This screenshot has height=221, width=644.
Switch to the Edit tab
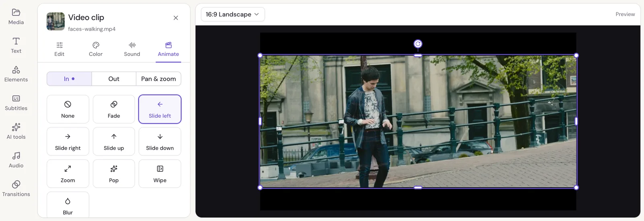coord(60,49)
